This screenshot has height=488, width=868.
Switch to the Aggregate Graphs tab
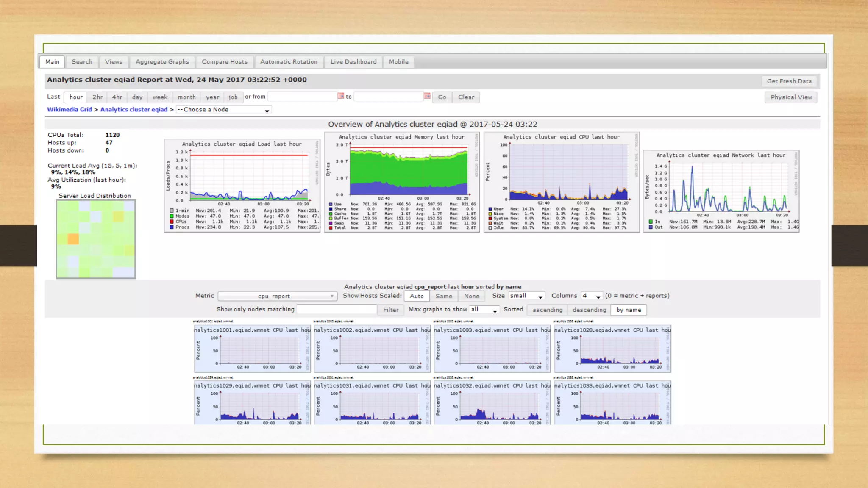point(162,62)
